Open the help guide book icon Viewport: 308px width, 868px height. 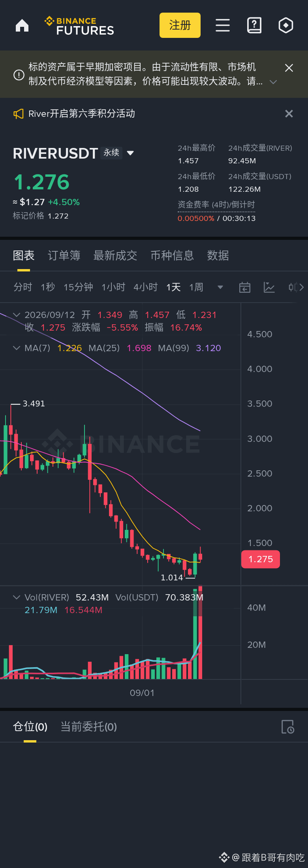254,25
